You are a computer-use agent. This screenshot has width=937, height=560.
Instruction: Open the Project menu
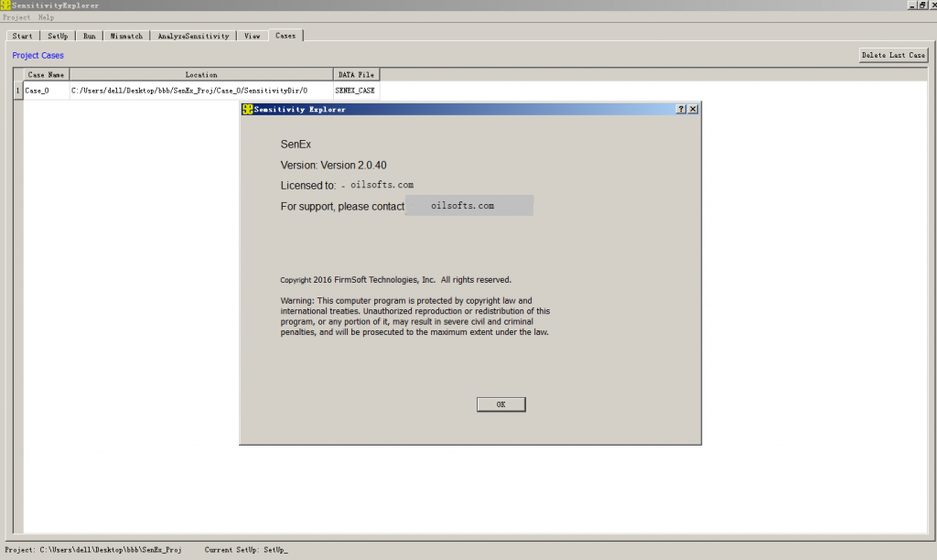(x=16, y=17)
